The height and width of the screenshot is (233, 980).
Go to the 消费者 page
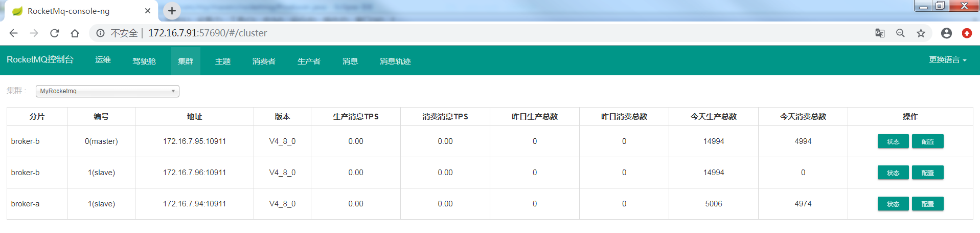click(264, 61)
